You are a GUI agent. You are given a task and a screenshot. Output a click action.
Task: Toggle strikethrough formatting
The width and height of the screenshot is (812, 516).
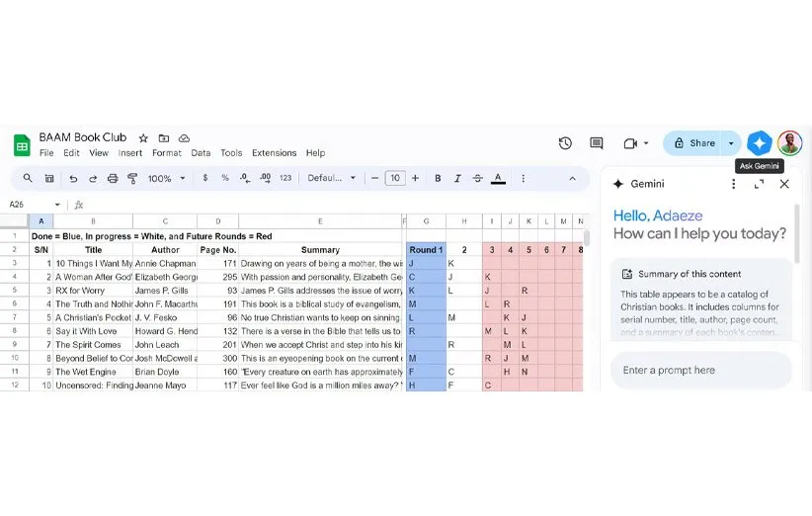point(477,179)
